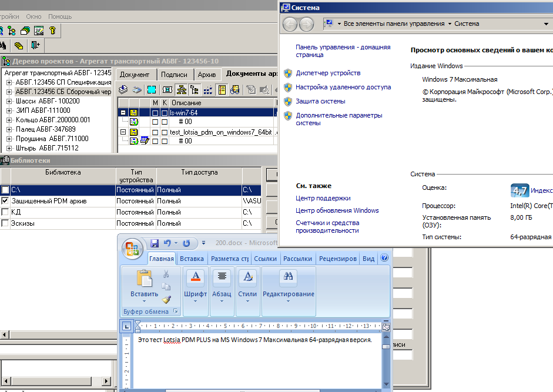Open the Вставка ribbon tab in Word
The height and width of the screenshot is (392, 553).
pos(192,259)
